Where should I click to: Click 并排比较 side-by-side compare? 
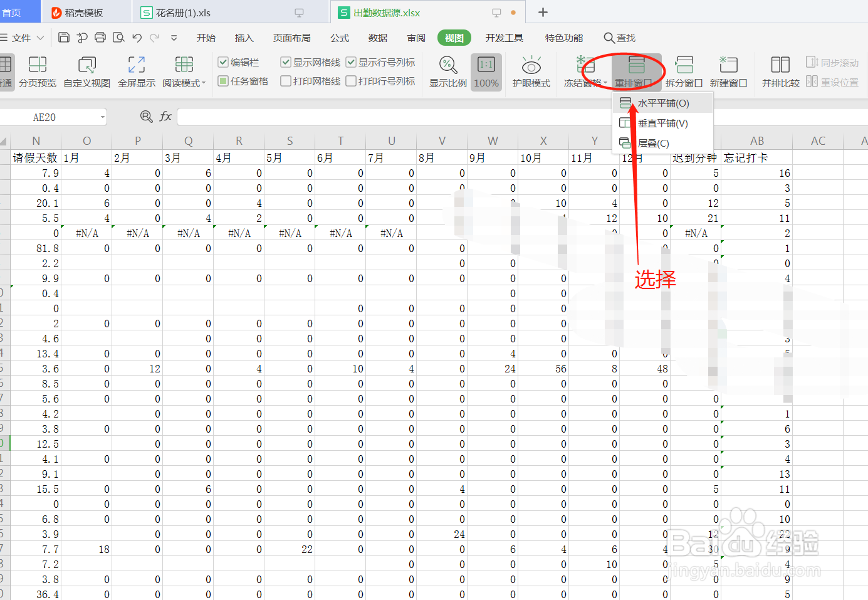[x=781, y=71]
